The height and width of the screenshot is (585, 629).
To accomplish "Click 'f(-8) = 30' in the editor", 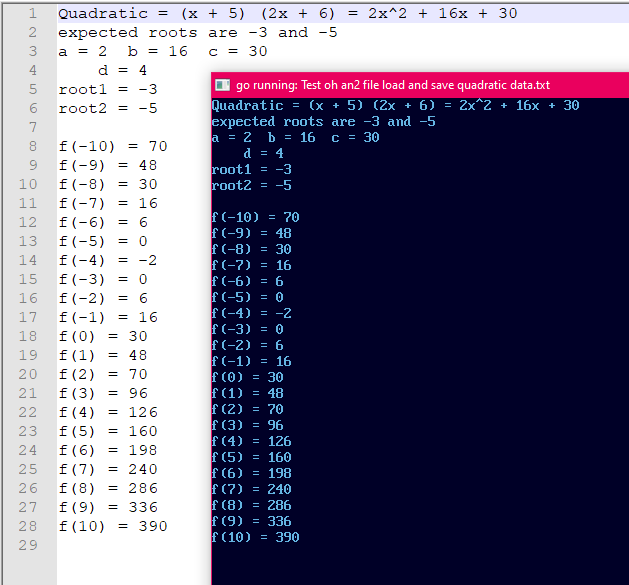I will (108, 185).
